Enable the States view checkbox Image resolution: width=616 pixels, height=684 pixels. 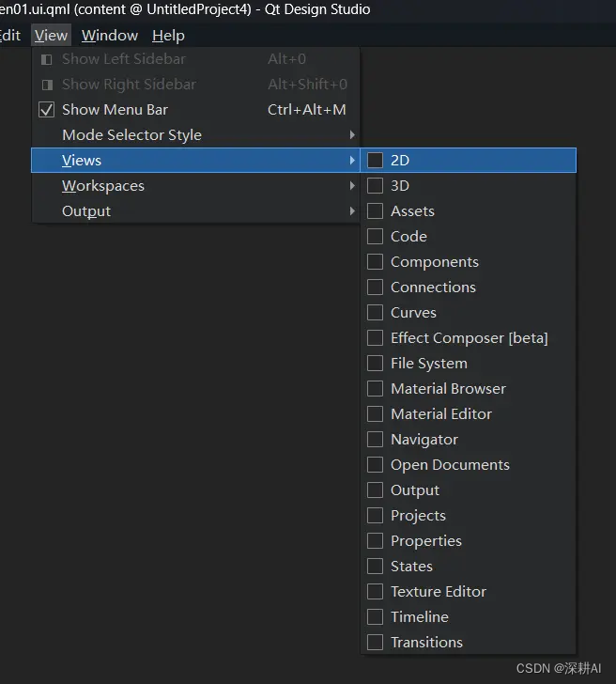pos(375,566)
